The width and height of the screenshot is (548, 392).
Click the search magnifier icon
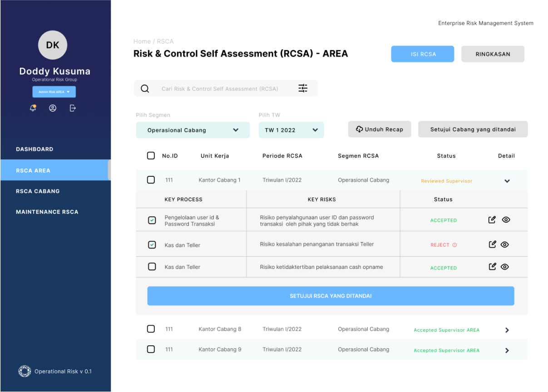click(145, 89)
